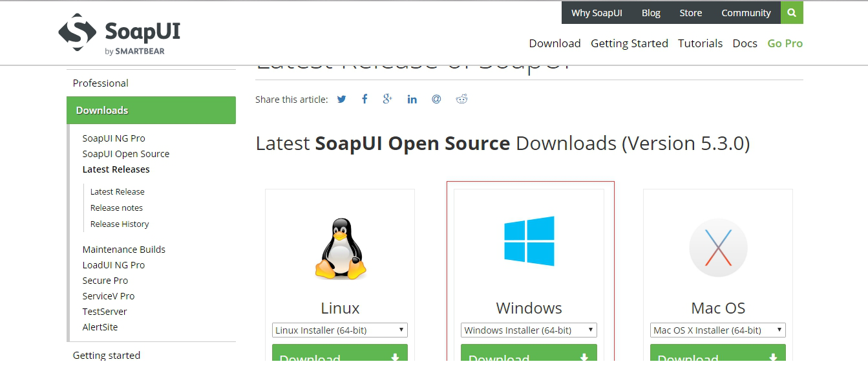This screenshot has height=375, width=868.
Task: Open Release notes sub-item
Action: pos(116,208)
